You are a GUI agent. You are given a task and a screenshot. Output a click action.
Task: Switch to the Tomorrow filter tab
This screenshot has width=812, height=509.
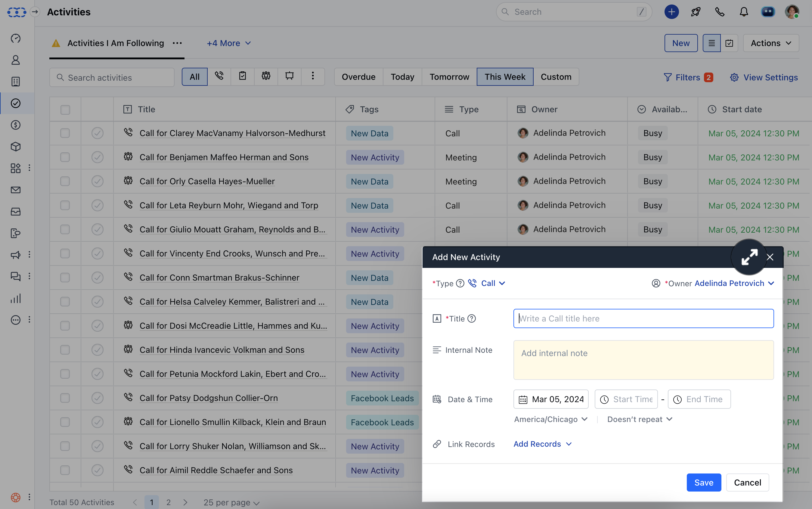[x=449, y=77]
